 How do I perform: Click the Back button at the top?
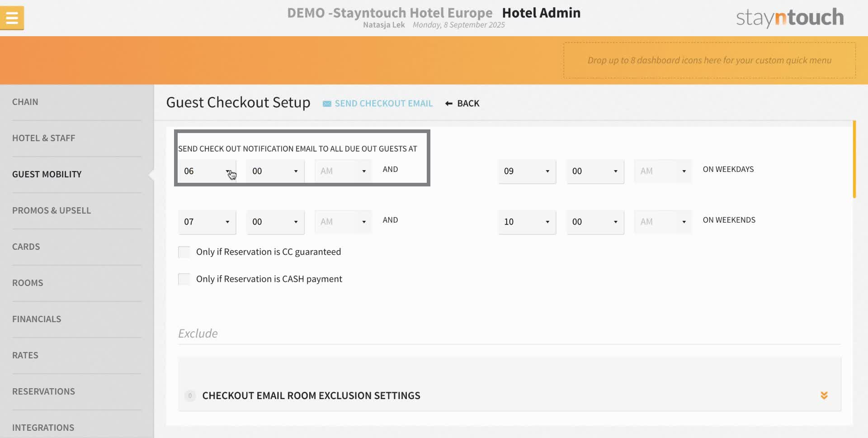coord(468,103)
